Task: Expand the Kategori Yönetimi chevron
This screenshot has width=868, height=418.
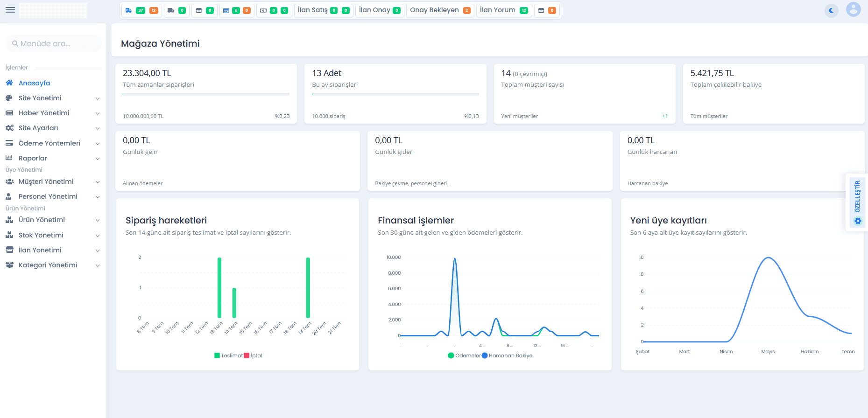Action: pyautogui.click(x=98, y=265)
